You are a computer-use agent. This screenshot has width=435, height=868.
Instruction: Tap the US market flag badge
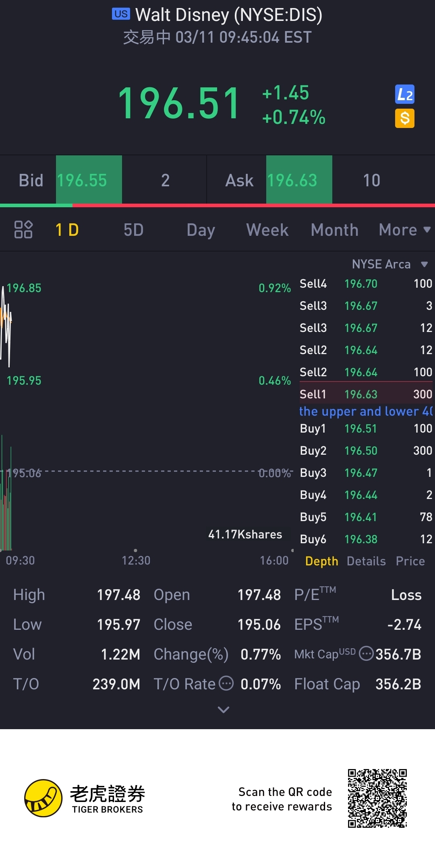(121, 14)
